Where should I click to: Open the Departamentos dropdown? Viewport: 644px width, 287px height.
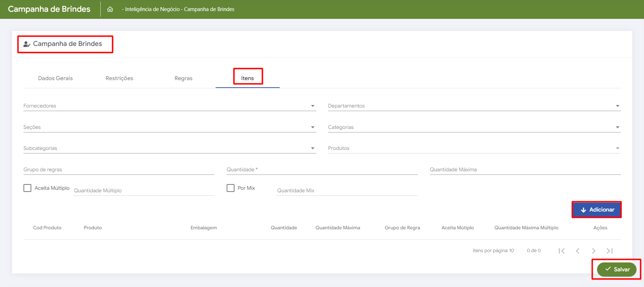click(x=474, y=106)
